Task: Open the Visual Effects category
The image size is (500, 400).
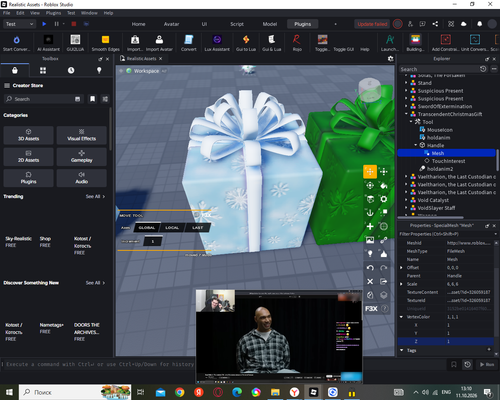Action: 81,135
